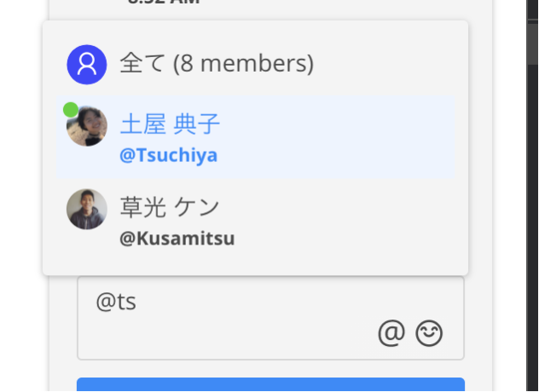Screen dimensions: 539x392
Task: Choose 土屋 典子 from mention suggestions
Action: [171, 125]
